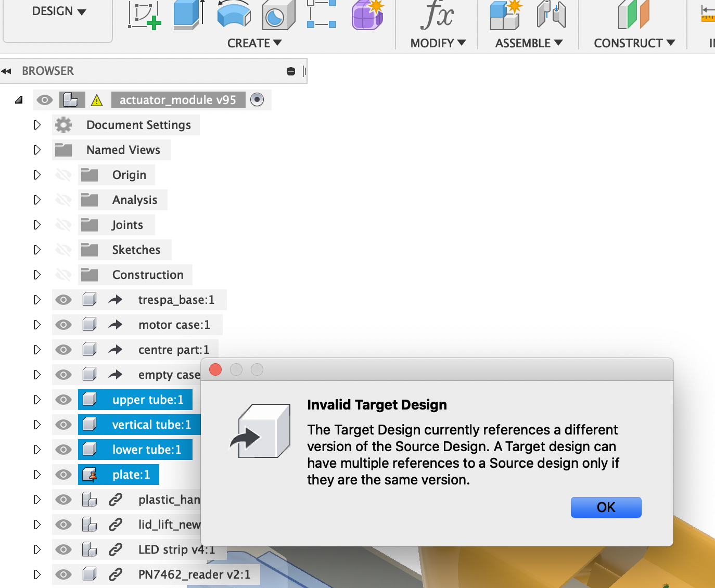Open the MODIFY menu
The image size is (715, 588).
(x=438, y=43)
